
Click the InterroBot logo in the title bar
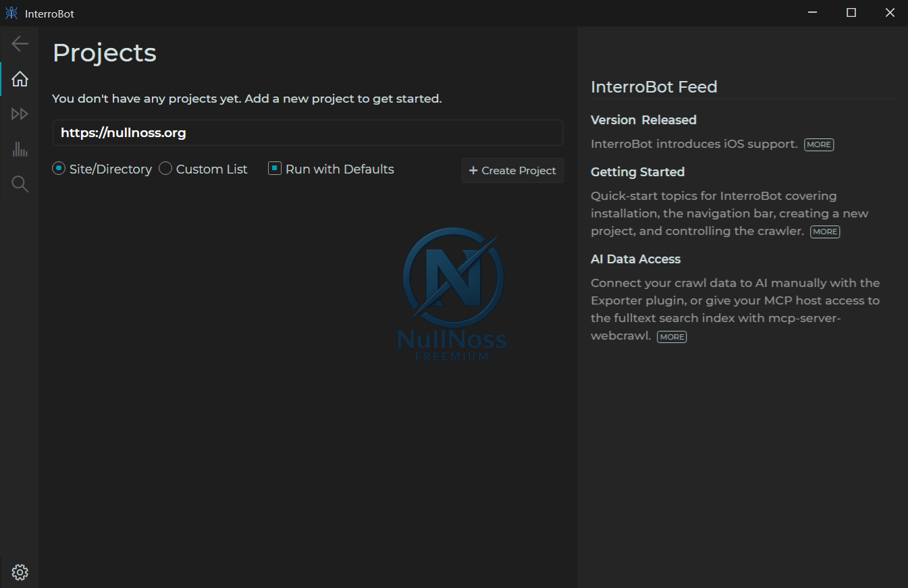(11, 12)
